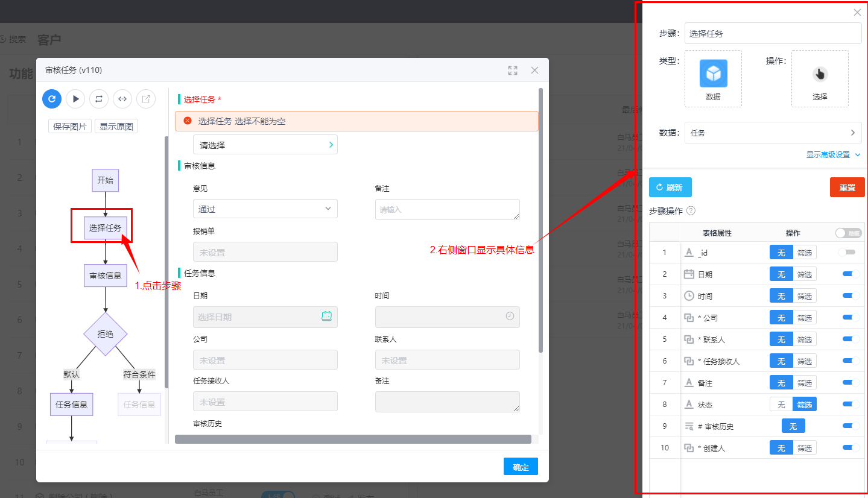Image resolution: width=868 pixels, height=498 pixels.
Task: Click the calendar icon of 日期 table row
Action: [689, 274]
